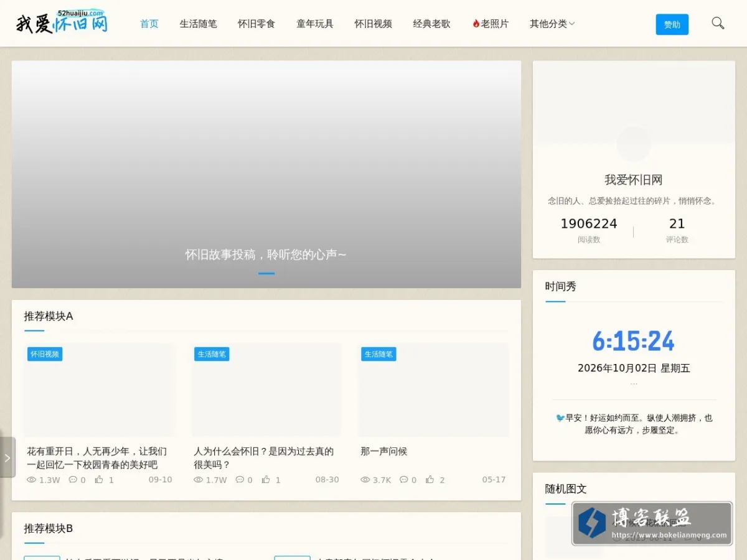Click the 推荐模块A heading
Viewport: 747px width, 560px height.
[49, 316]
